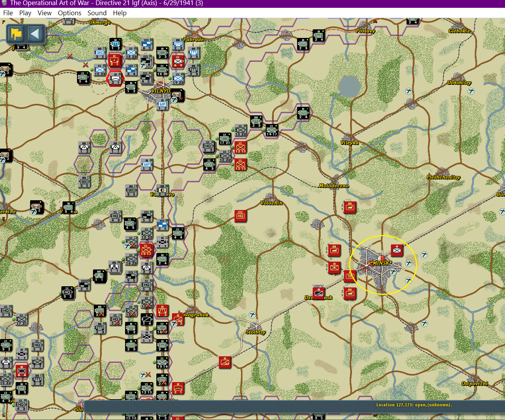Open the Options menu
Image resolution: width=505 pixels, height=420 pixels.
[x=70, y=13]
